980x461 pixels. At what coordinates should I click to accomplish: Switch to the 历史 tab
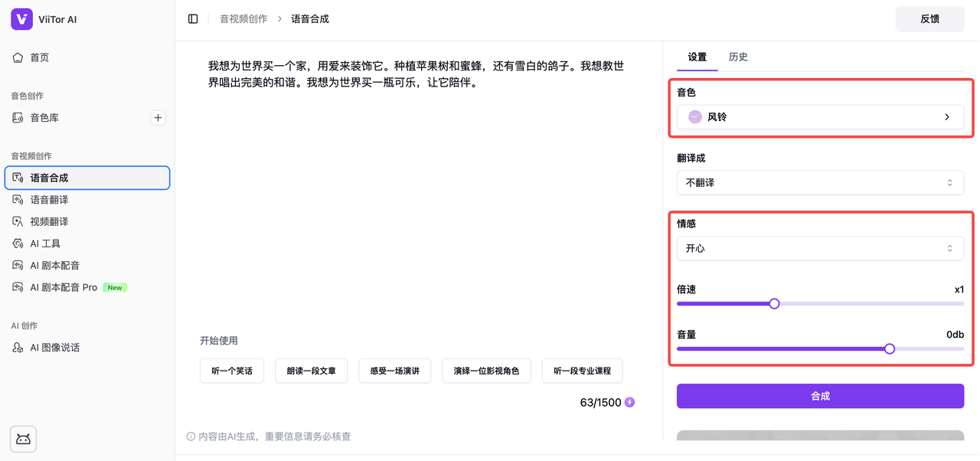coord(738,57)
